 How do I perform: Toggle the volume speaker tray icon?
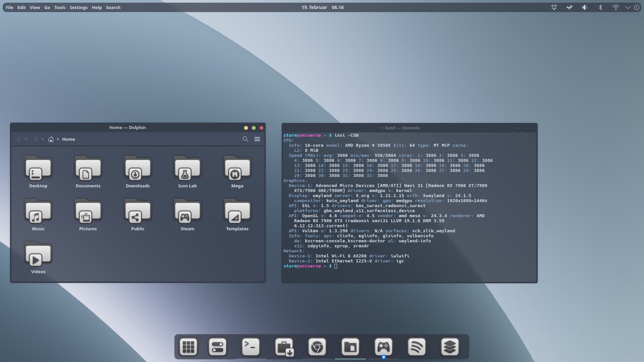(585, 7)
